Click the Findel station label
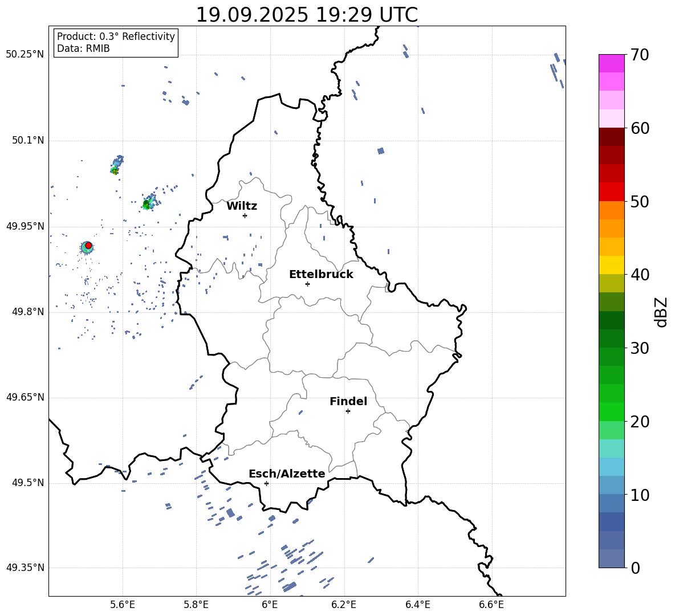675x616 pixels. (348, 401)
